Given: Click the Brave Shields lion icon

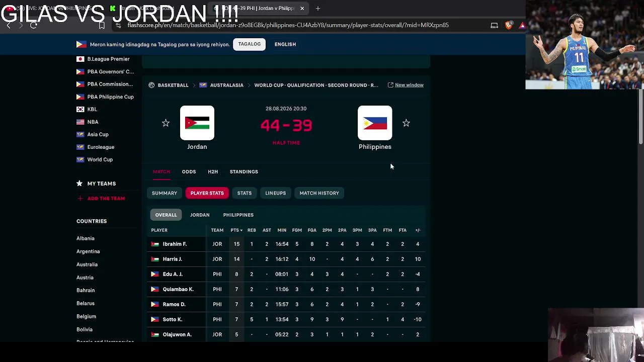Looking at the screenshot, I should pos(509,25).
